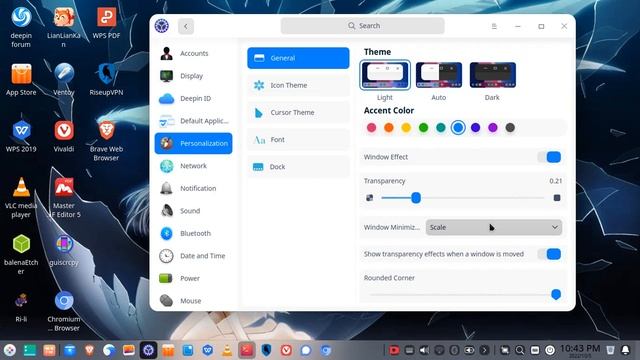
Task: Open Accounts settings in sidebar
Action: tap(193, 53)
